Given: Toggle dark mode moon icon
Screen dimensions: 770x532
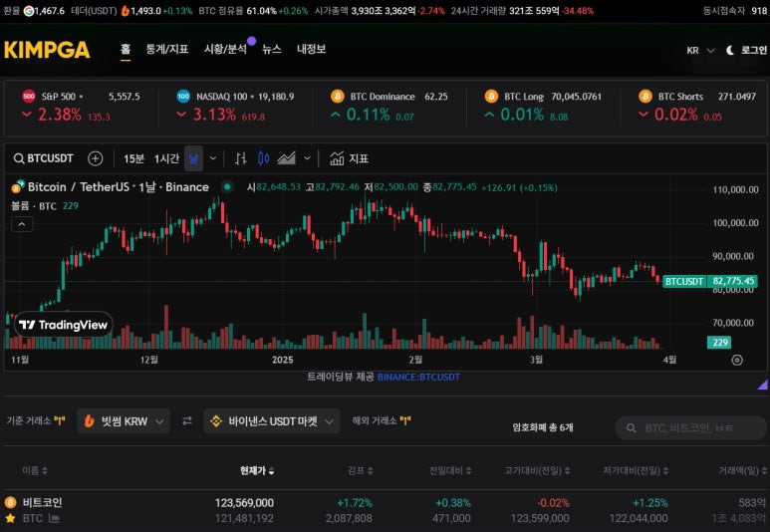Looking at the screenshot, I should 730,50.
